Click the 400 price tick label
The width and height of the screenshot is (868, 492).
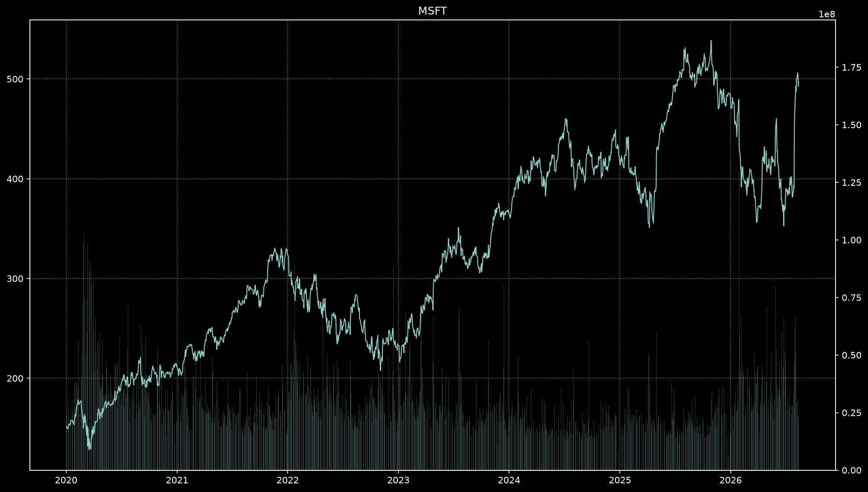(x=16, y=179)
